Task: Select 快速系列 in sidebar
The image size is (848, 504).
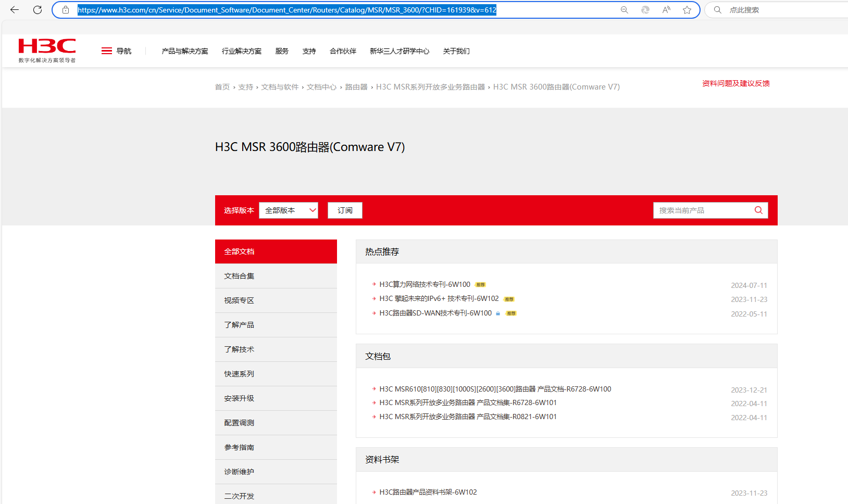Action: 276,374
